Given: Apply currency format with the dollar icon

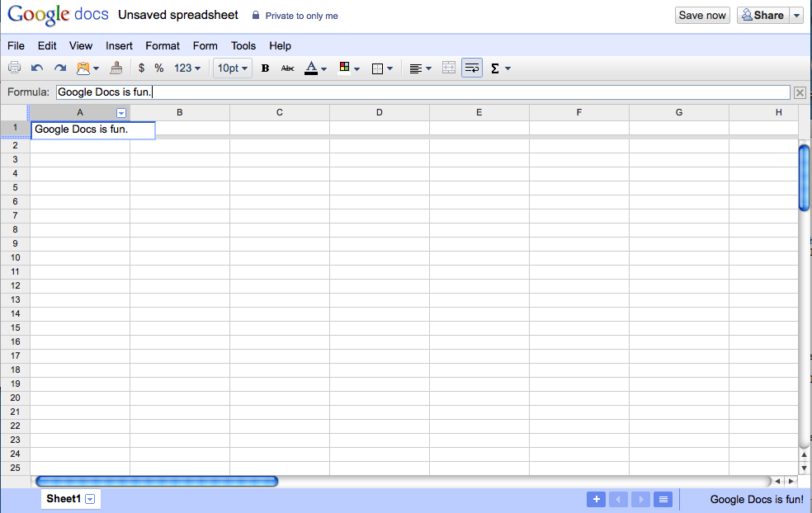Looking at the screenshot, I should point(140,68).
